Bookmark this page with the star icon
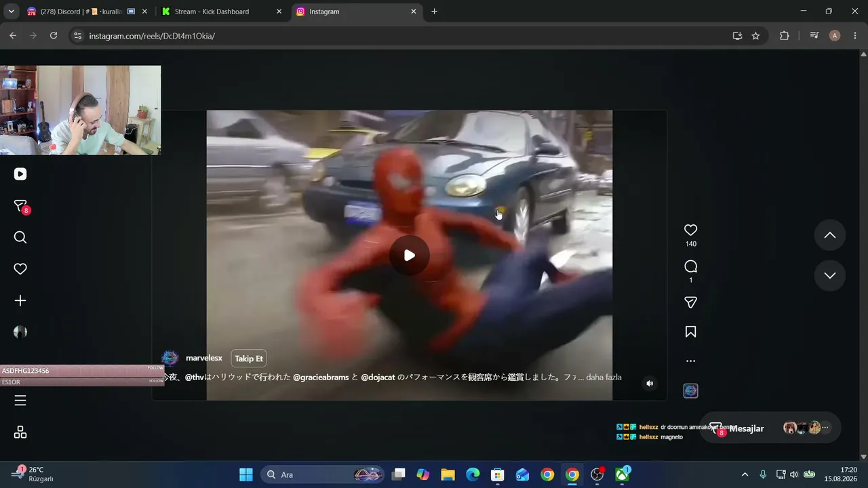868x488 pixels. coord(755,36)
